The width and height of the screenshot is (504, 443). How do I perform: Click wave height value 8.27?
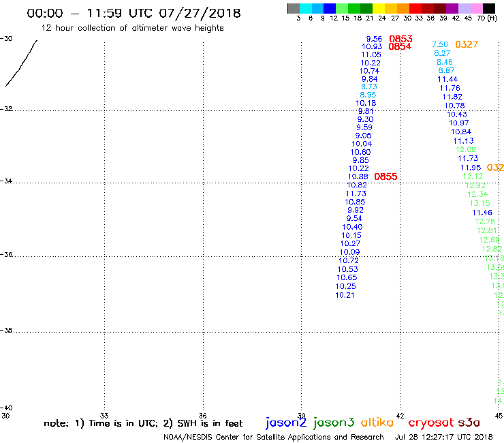442,53
